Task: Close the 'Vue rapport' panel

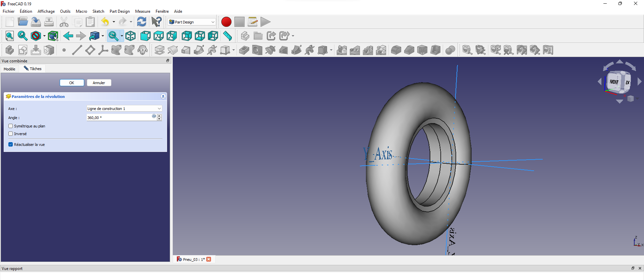Action: pyautogui.click(x=640, y=268)
